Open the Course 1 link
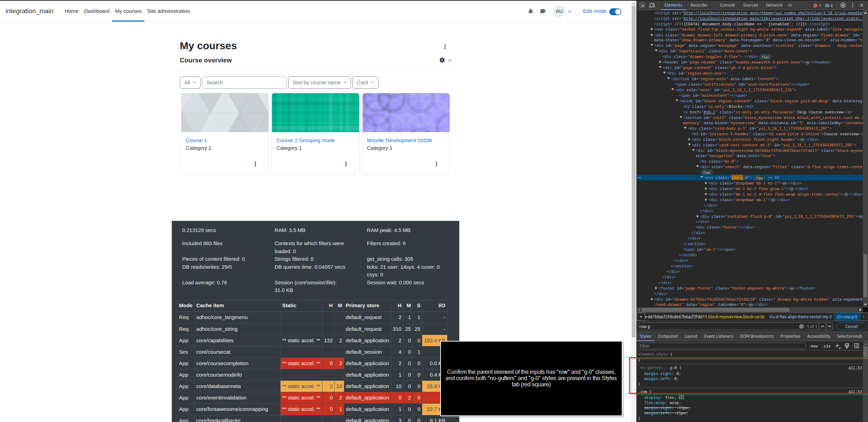The height and width of the screenshot is (422, 868). (196, 140)
